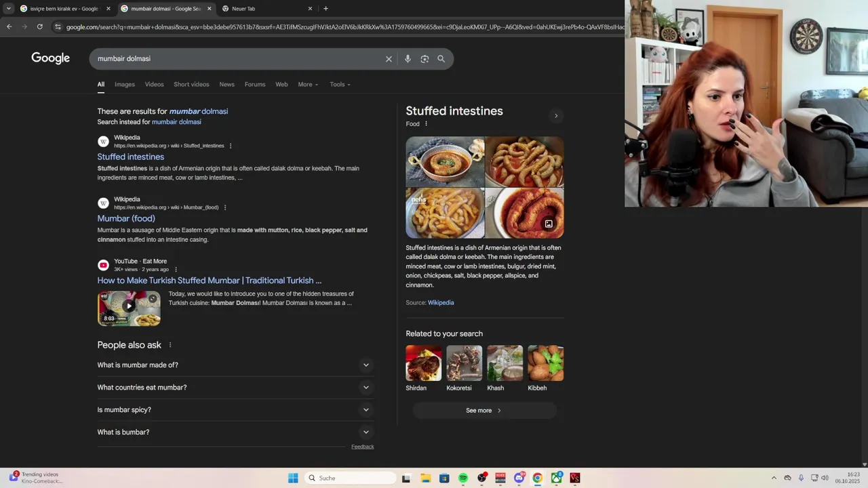The image size is (868, 488).
Task: Open Windows Start menu
Action: click(x=293, y=478)
